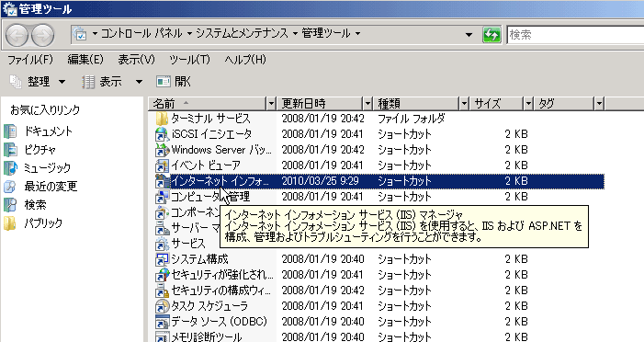Image resolution: width=644 pixels, height=342 pixels.
Task: Sort by the 種類 column header
Action: click(416, 104)
